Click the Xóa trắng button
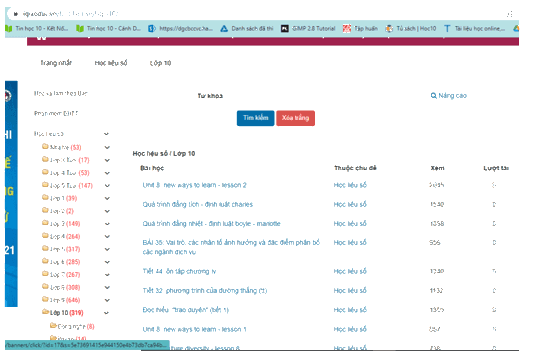533x364 pixels. pyautogui.click(x=295, y=118)
